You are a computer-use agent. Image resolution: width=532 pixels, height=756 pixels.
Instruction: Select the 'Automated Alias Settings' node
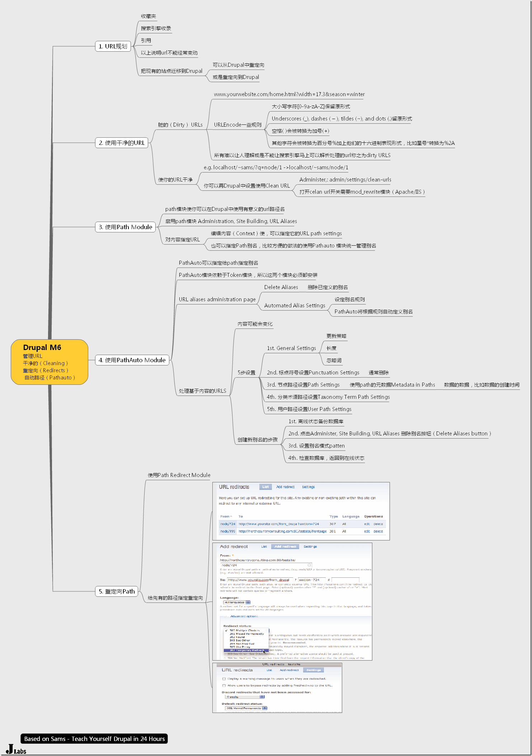click(295, 306)
